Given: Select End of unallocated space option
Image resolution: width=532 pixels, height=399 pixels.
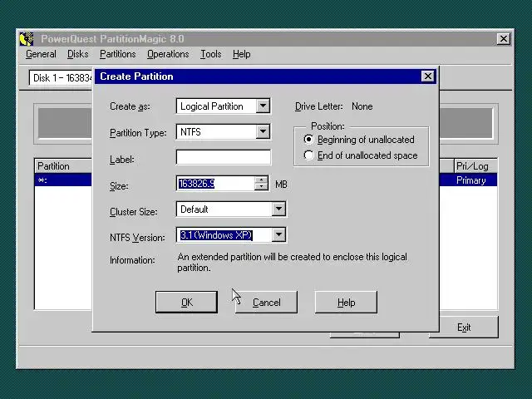Looking at the screenshot, I should 361,155.
